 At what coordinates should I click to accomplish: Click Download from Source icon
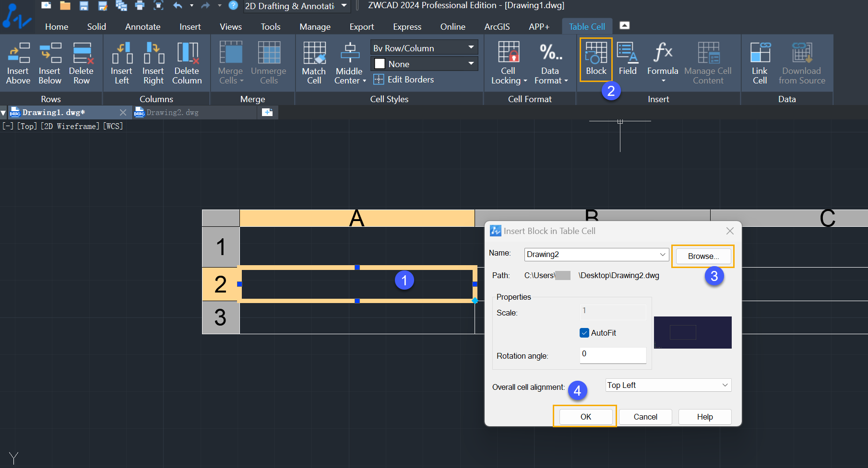click(x=802, y=63)
